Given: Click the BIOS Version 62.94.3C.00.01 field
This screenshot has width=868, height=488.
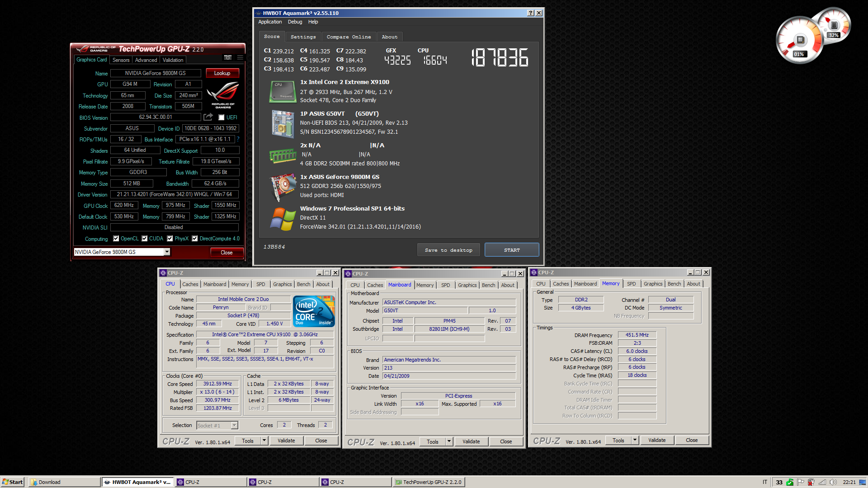Looking at the screenshot, I should 156,117.
